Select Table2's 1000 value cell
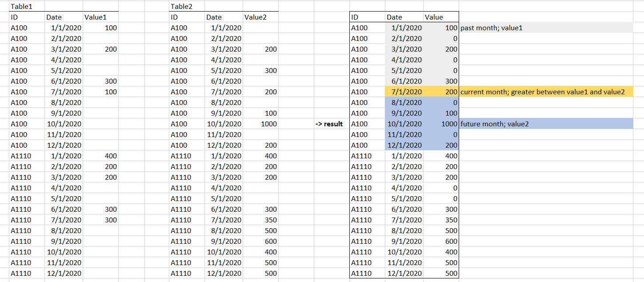This screenshot has height=282, width=644. point(260,124)
